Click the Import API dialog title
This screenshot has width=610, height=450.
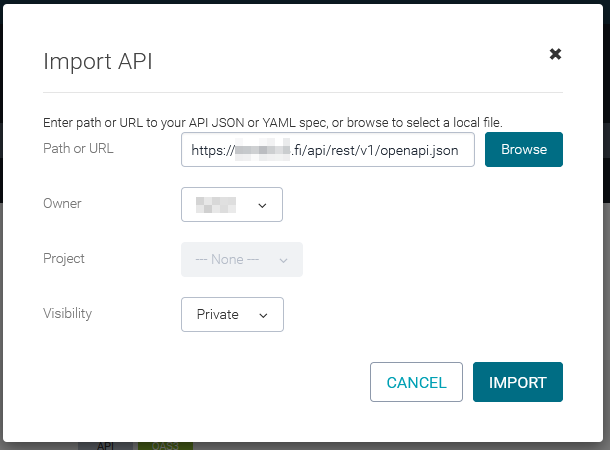pos(97,62)
